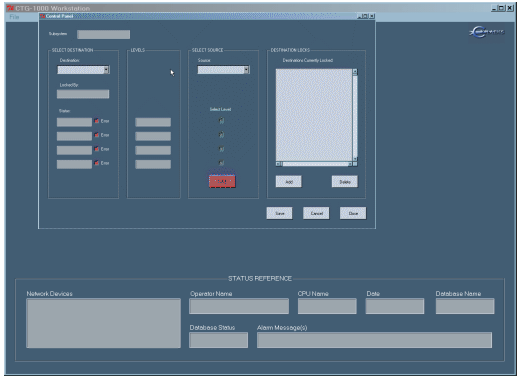Click the locked-destinations list scroll-down arrow
The image size is (517, 376).
[355, 159]
